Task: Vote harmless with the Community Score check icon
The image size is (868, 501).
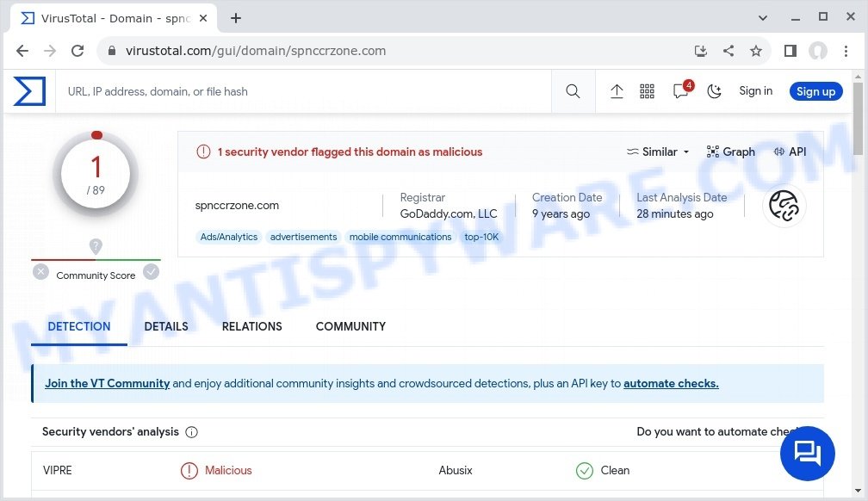Action: coord(152,272)
